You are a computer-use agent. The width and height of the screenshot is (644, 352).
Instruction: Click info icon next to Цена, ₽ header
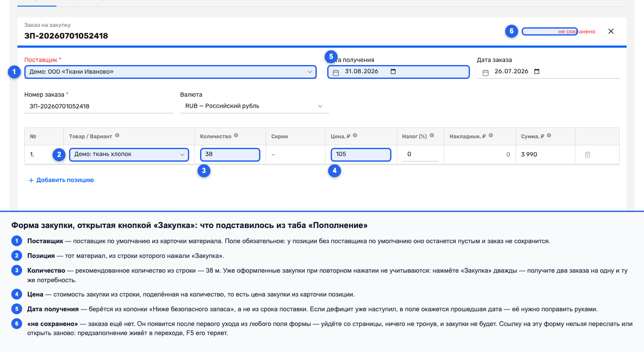click(355, 136)
